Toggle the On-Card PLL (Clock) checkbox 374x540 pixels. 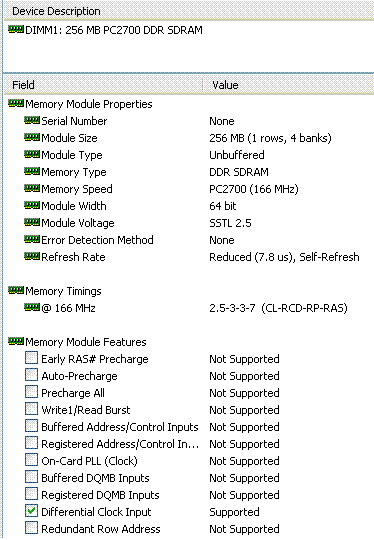pos(31,460)
